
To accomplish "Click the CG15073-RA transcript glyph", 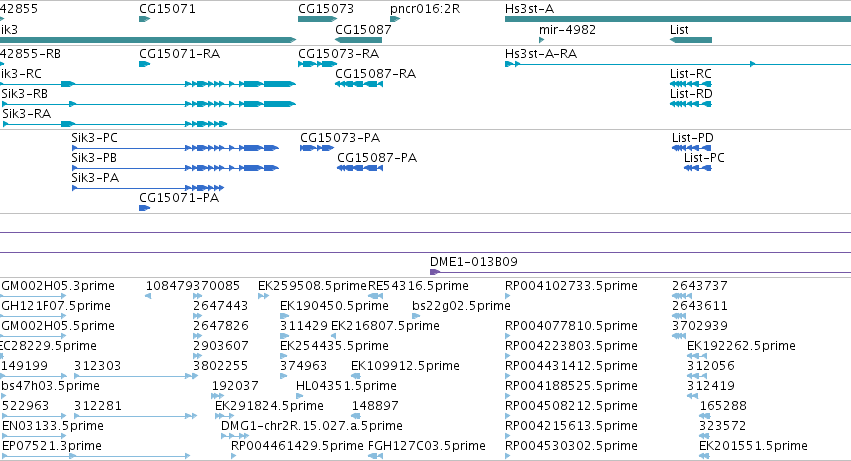I will coord(317,64).
